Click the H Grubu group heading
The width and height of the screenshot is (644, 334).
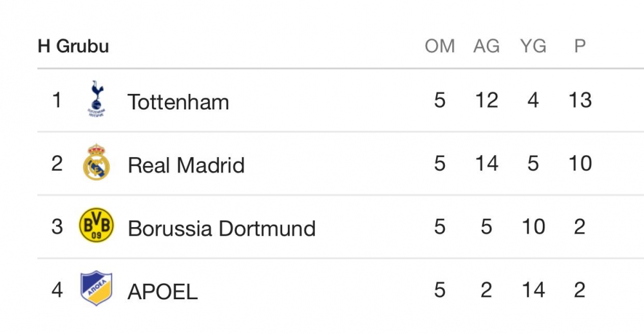(73, 46)
